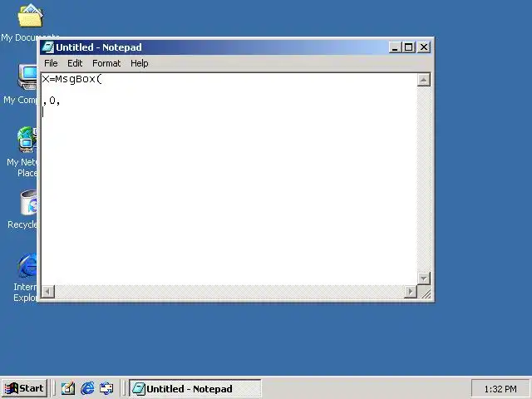Open the Format menu in Notepad
The image size is (532, 399).
pos(106,63)
